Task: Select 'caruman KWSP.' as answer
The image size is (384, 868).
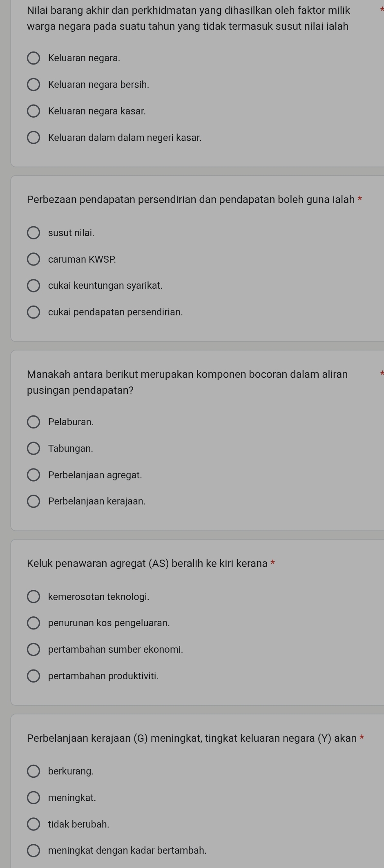Action: 33,259
